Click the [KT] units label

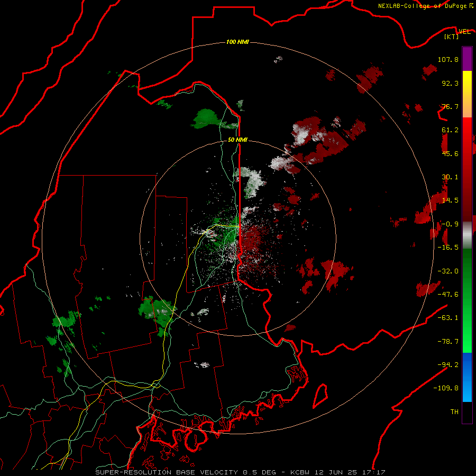[452, 36]
